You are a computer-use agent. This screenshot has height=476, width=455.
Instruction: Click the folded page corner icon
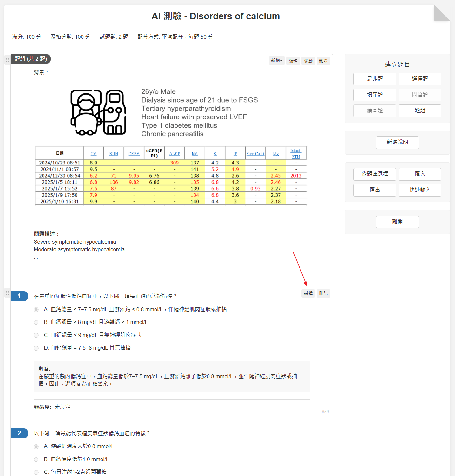pyautogui.click(x=441, y=14)
